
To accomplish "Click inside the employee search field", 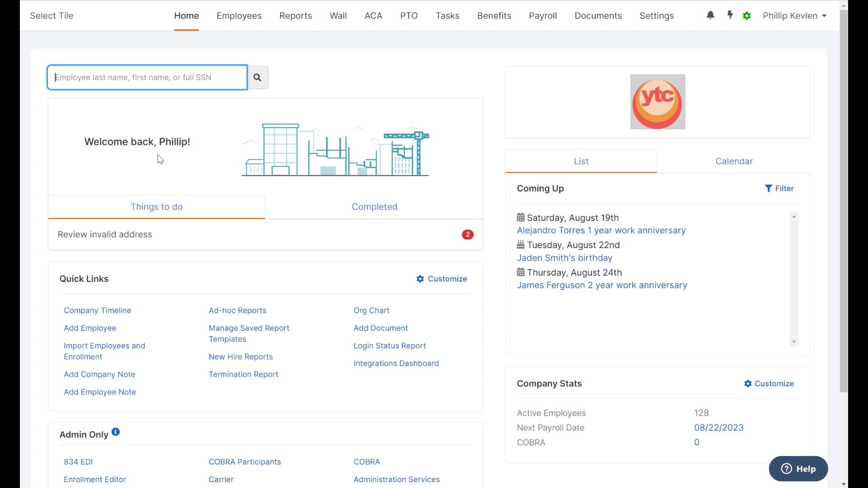I will (146, 77).
